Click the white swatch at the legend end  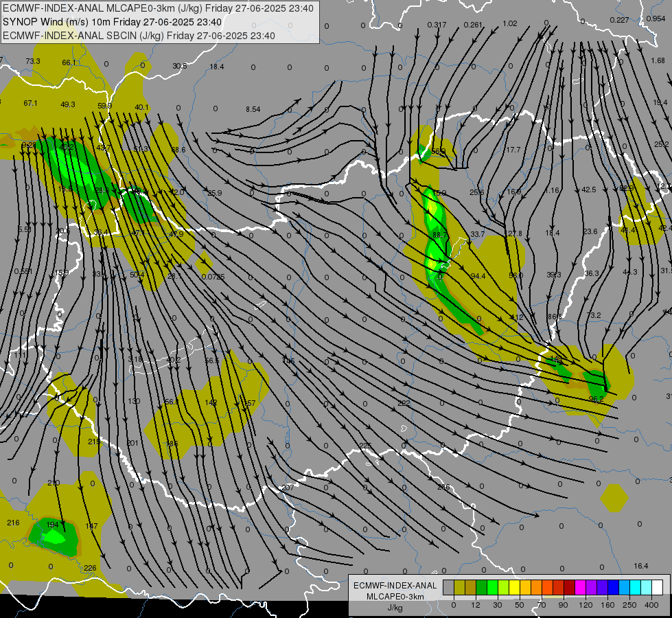coord(658,587)
